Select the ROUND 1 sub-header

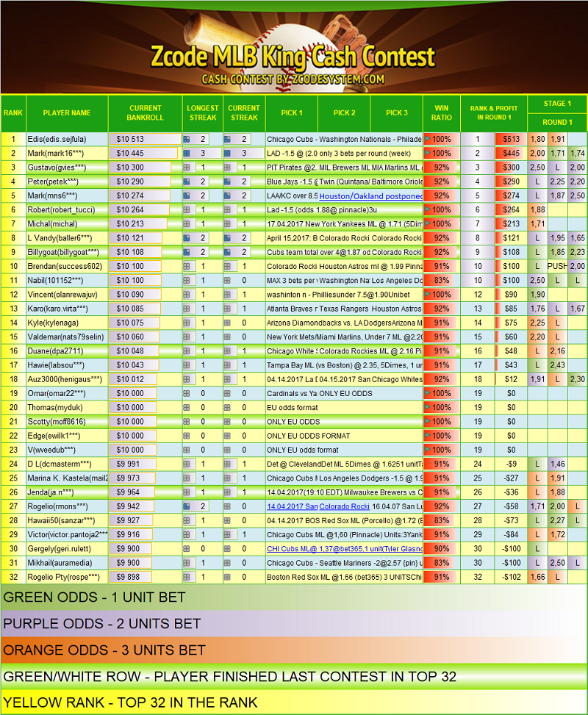point(557,122)
